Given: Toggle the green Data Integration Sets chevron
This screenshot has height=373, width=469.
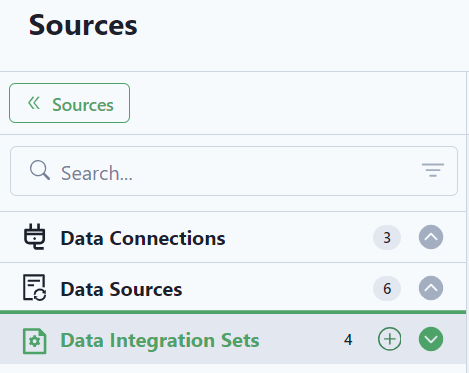Looking at the screenshot, I should [x=431, y=339].
